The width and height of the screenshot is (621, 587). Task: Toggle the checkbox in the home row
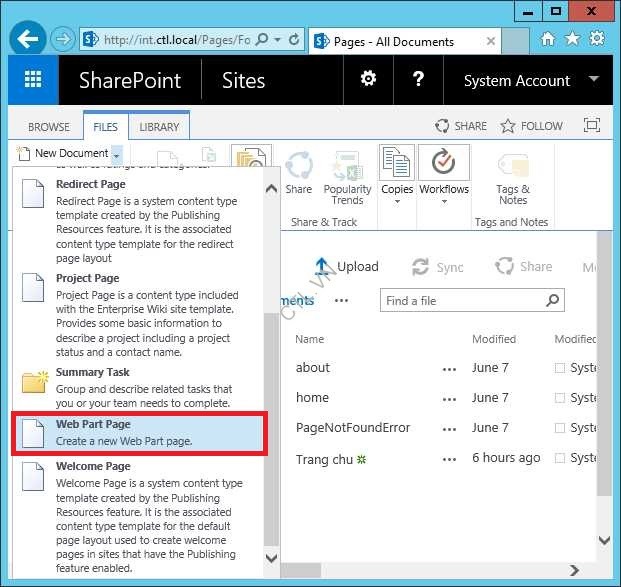point(560,398)
